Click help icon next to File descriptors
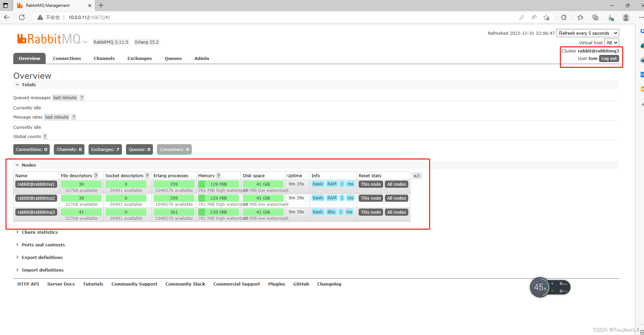Image resolution: width=644 pixels, height=335 pixels. coord(96,176)
